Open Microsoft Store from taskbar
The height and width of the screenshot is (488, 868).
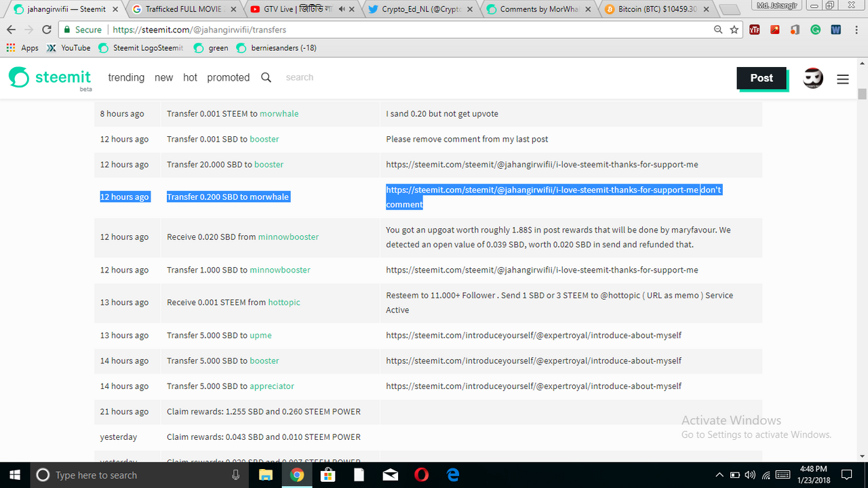(328, 475)
